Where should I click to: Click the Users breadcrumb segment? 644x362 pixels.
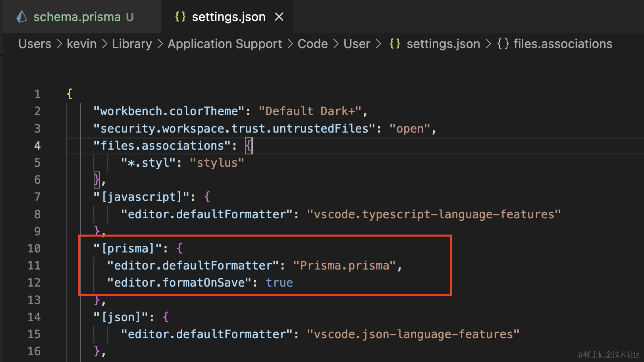35,44
